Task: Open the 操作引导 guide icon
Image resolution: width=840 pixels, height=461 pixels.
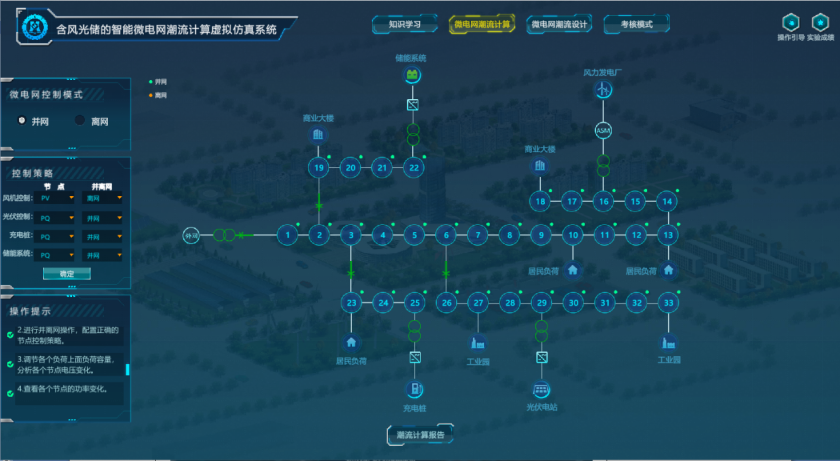Action: tap(790, 23)
